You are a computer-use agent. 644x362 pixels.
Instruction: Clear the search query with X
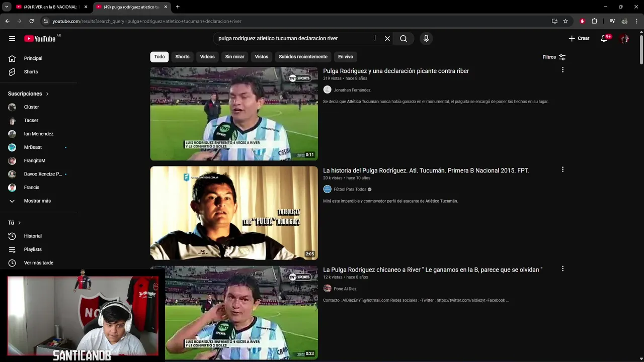coord(387,39)
